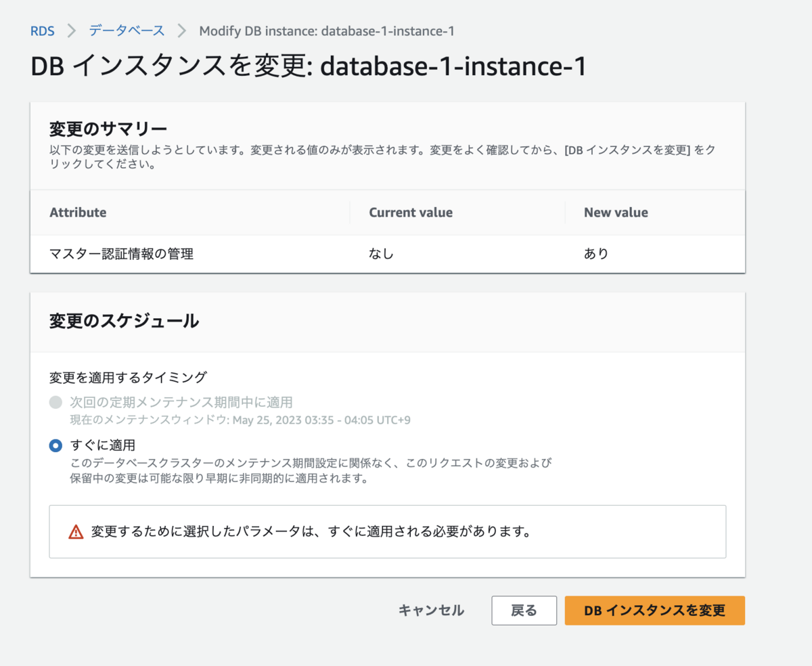The height and width of the screenshot is (666, 812).
Task: Click the 戻る button
Action: coord(524,610)
